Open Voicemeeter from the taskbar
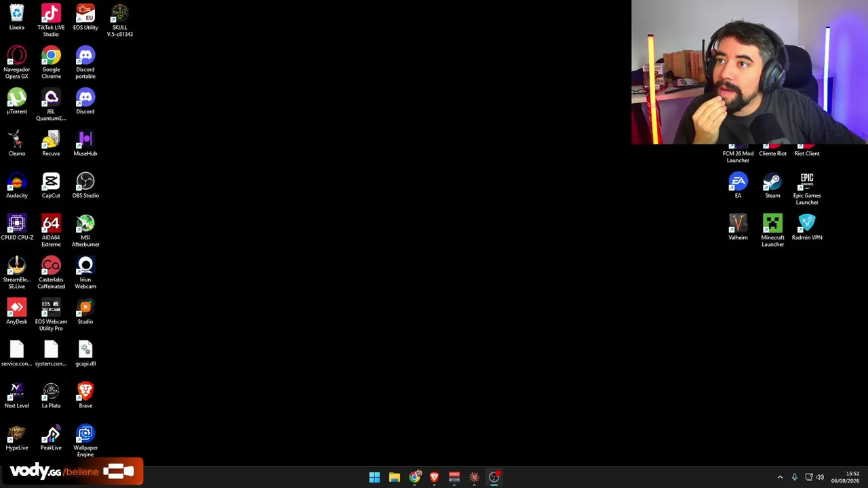868x488 pixels. click(x=454, y=477)
